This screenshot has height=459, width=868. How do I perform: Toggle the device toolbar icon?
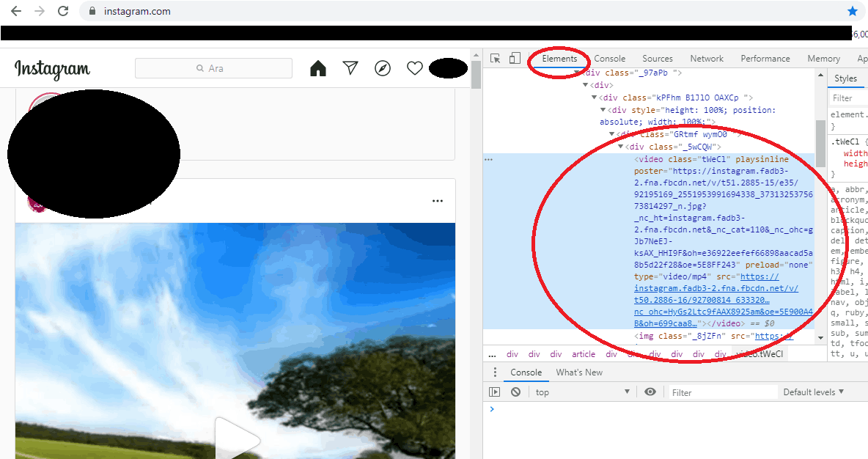[x=515, y=59]
